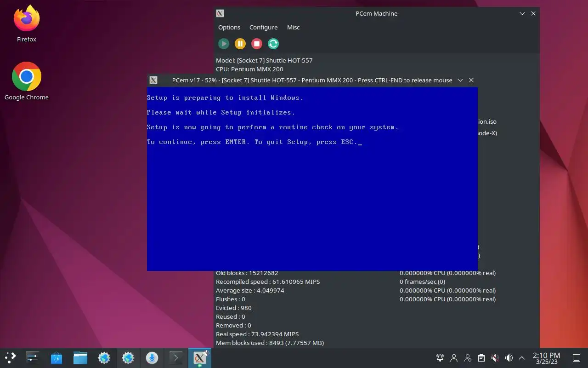588x368 pixels.
Task: Select the Removed : 0 line
Action: point(233,325)
